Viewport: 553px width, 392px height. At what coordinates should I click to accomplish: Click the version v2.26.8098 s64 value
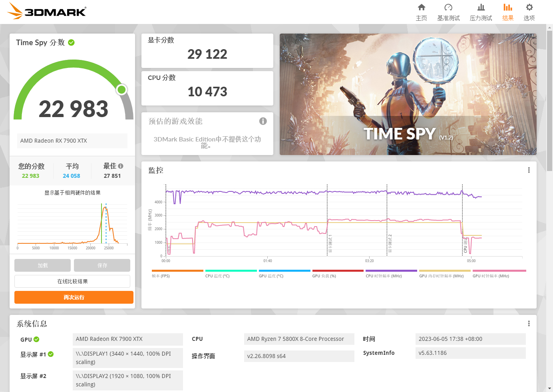coord(299,356)
